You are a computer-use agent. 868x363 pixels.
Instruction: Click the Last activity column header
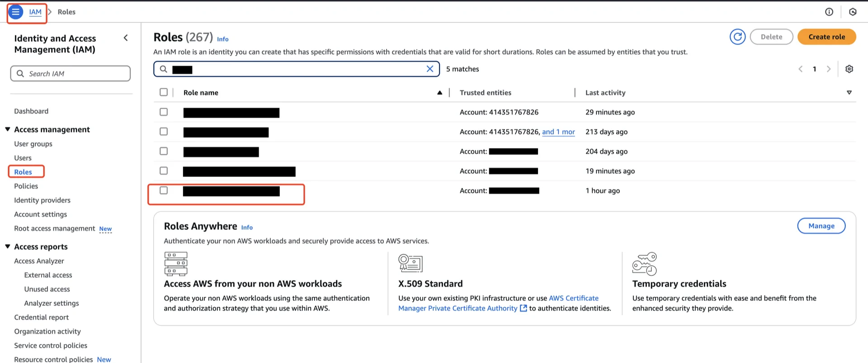tap(605, 92)
